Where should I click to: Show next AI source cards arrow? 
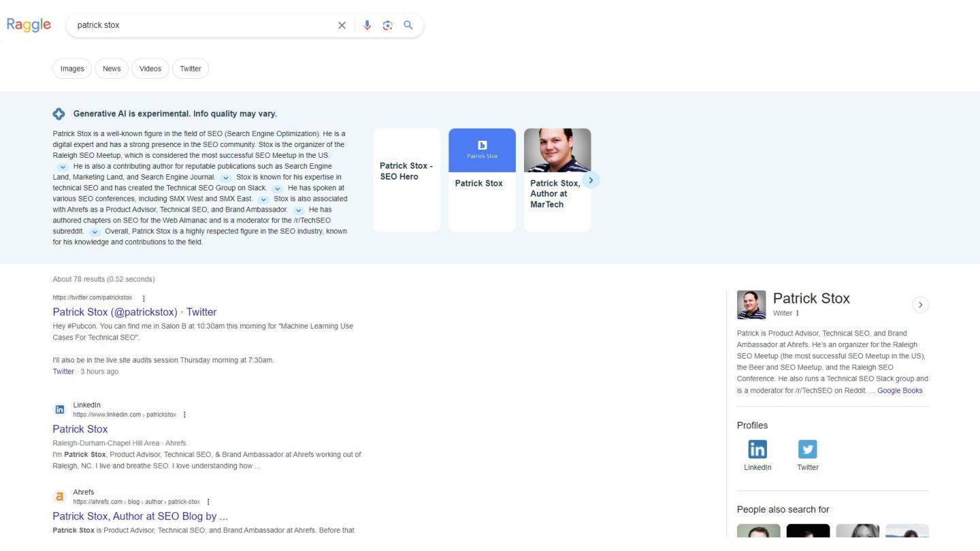(x=591, y=180)
